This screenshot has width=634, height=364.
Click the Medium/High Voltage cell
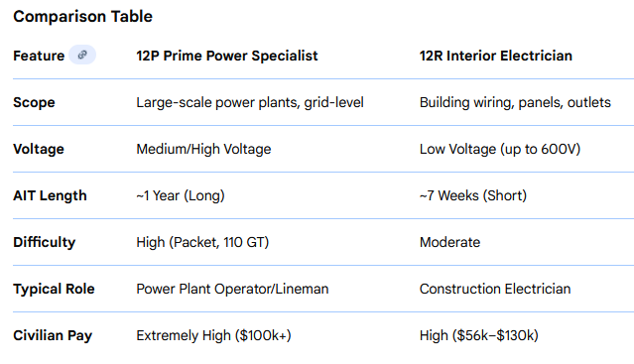(x=203, y=149)
